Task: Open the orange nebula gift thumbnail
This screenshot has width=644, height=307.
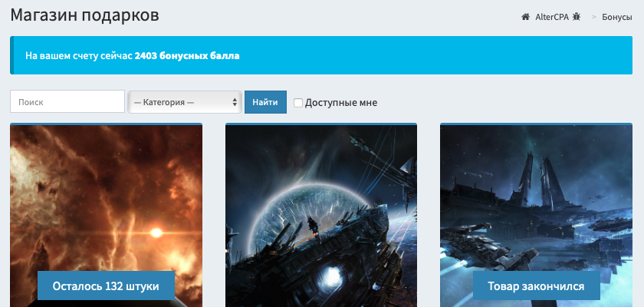Action: click(106, 216)
